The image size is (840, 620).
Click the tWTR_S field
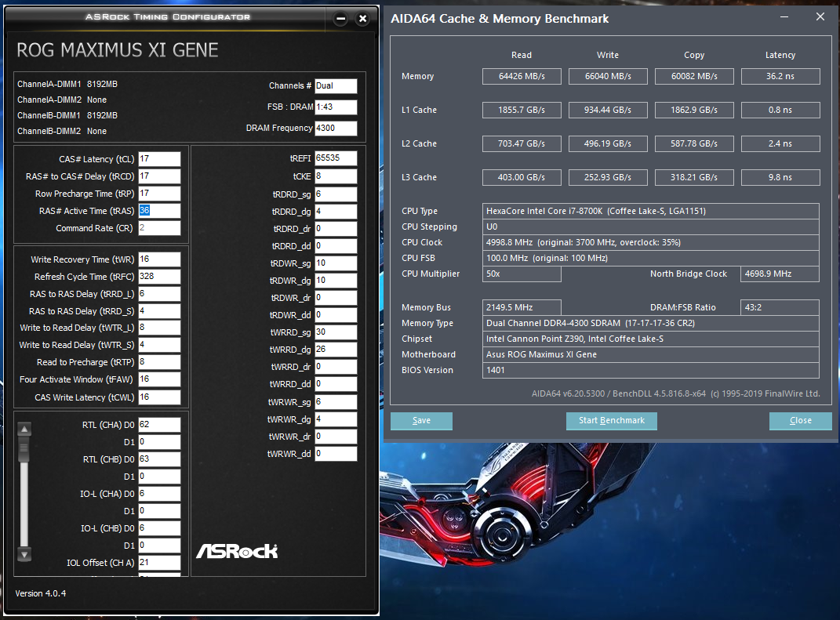pyautogui.click(x=159, y=345)
